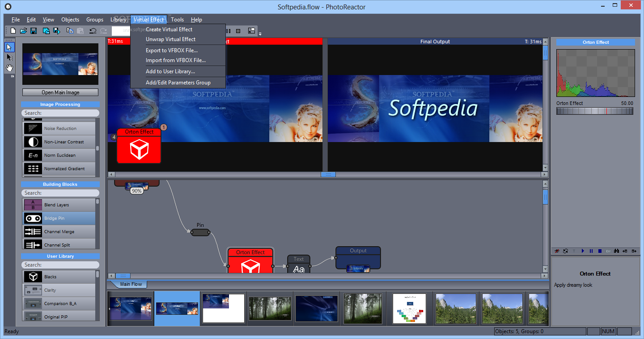Select Comparison B_A in User Library
The height and width of the screenshot is (339, 644).
pyautogui.click(x=59, y=303)
